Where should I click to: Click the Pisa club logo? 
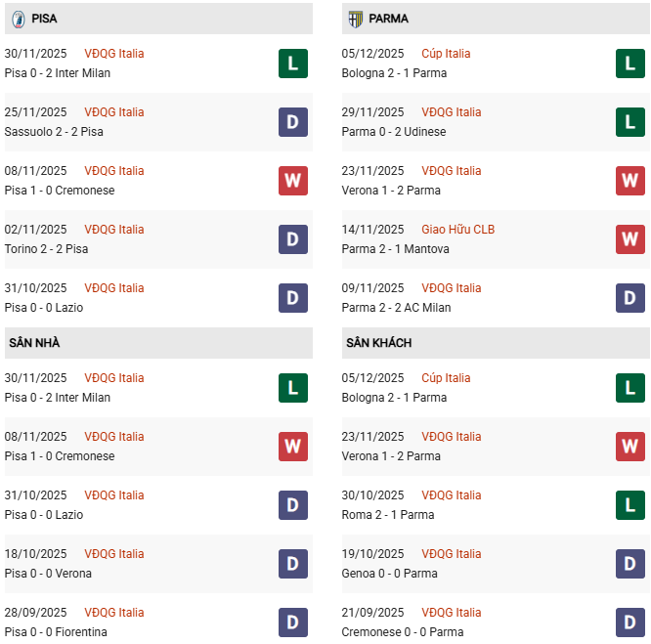(18, 19)
